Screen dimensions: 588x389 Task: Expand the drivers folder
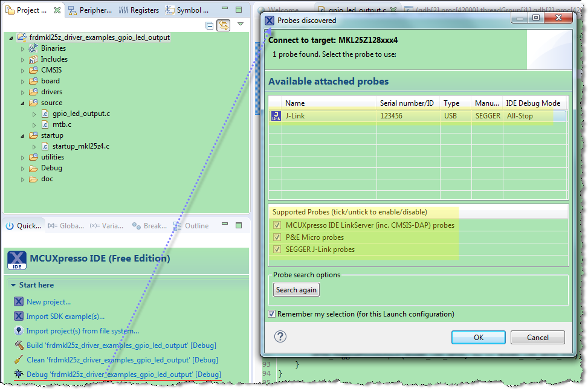point(22,92)
